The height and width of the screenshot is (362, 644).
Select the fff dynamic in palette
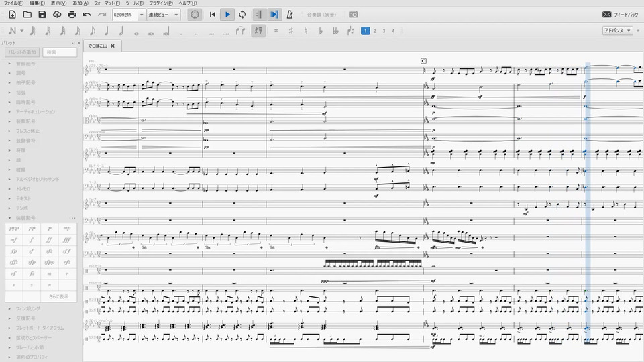click(67, 240)
